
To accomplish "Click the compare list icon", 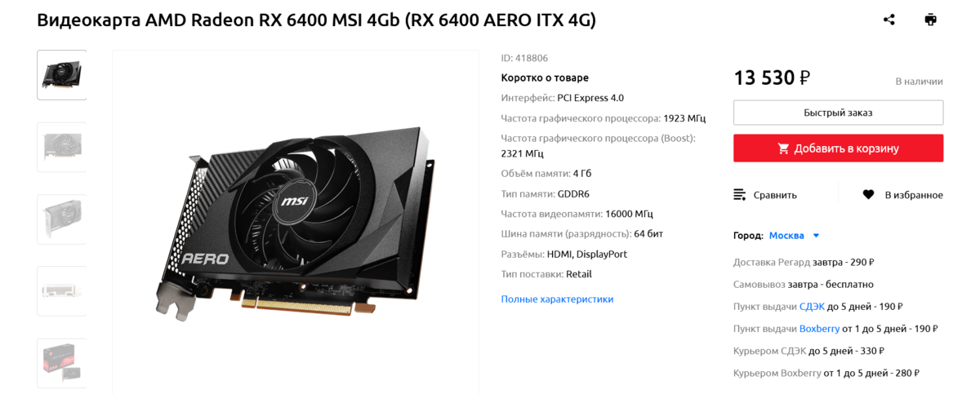I will (740, 195).
